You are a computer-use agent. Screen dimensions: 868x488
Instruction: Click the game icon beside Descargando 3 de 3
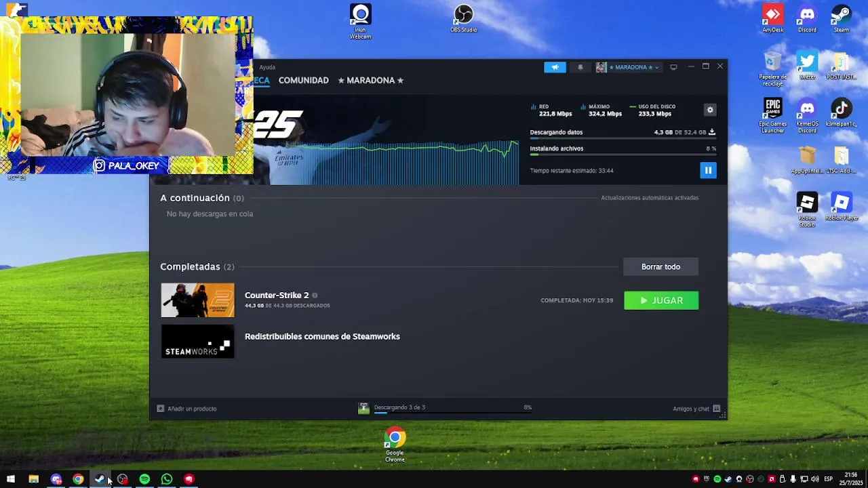pos(363,408)
